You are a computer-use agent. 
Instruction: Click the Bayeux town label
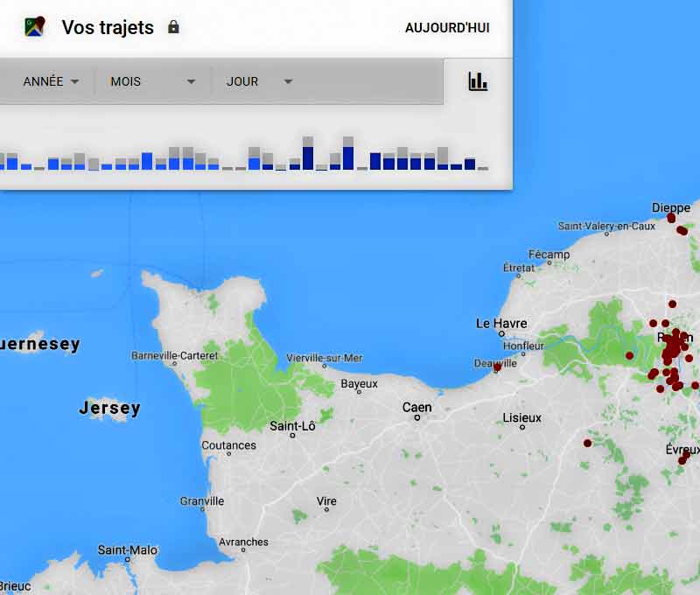[359, 384]
